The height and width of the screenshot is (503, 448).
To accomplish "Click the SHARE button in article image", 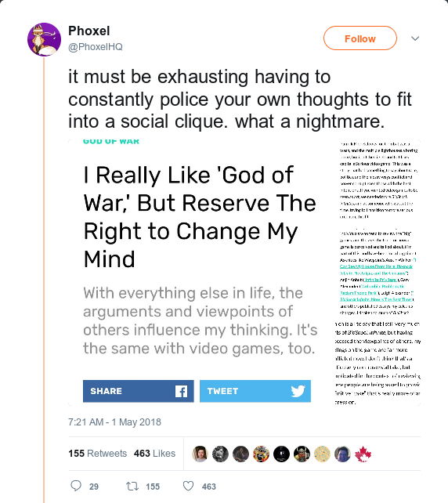I will tap(138, 391).
